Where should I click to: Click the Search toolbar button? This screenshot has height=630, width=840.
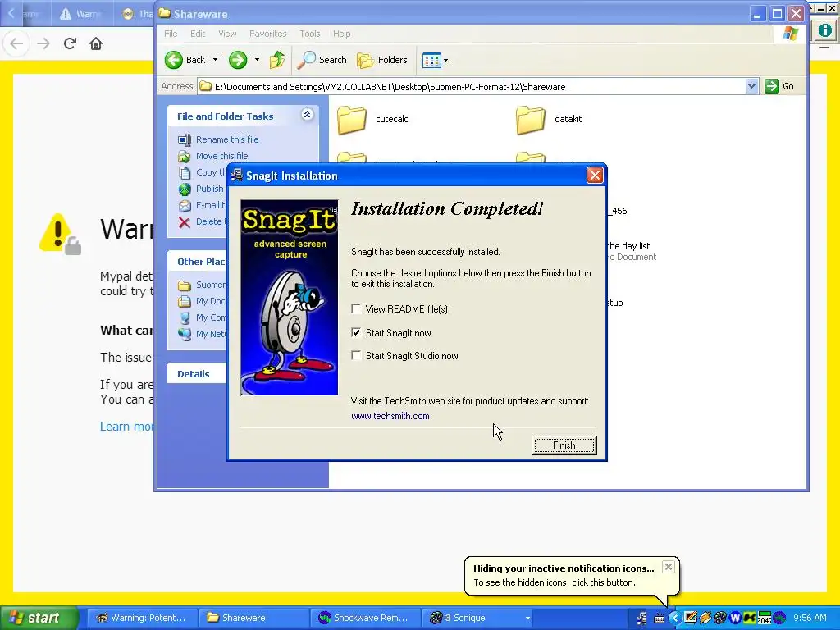322,60
